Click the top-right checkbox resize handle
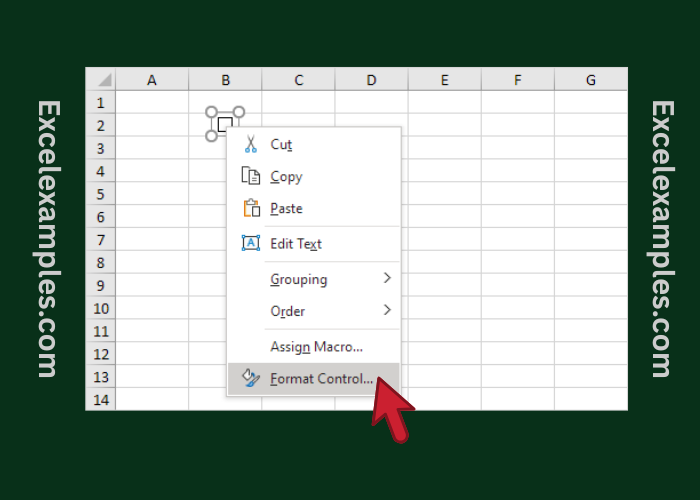This screenshot has height=500, width=700. (x=239, y=111)
